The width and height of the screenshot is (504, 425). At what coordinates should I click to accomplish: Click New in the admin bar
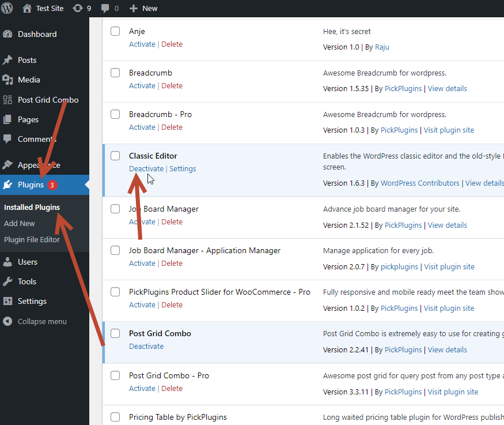[x=150, y=9]
